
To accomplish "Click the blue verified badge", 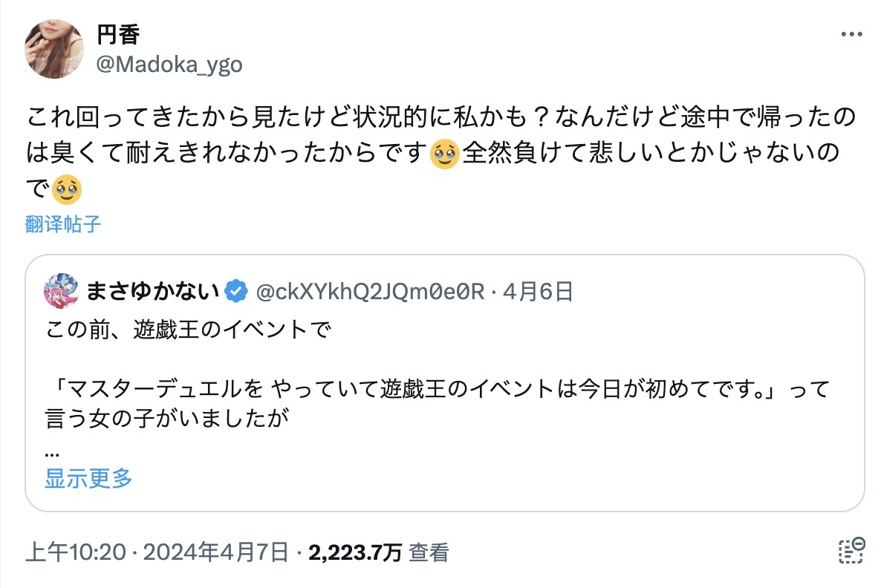I will point(237,292).
